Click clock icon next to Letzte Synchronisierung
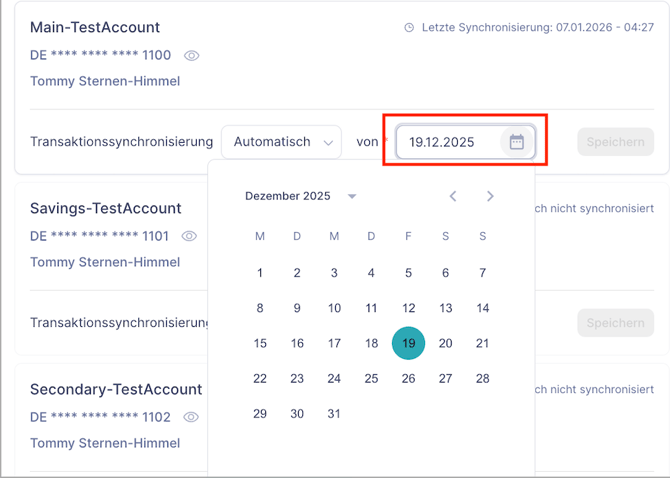 tap(409, 28)
